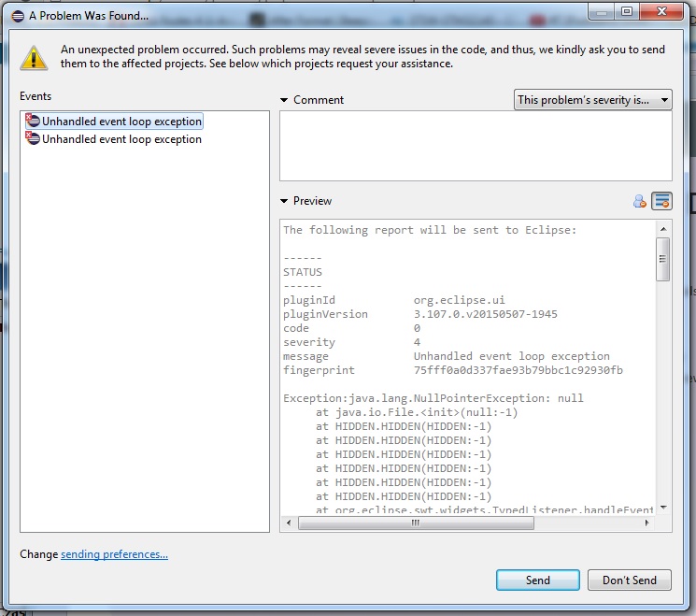Click the preview vertical scrollbar thumb
Image resolution: width=696 pixels, height=616 pixels.
pyautogui.click(x=662, y=258)
